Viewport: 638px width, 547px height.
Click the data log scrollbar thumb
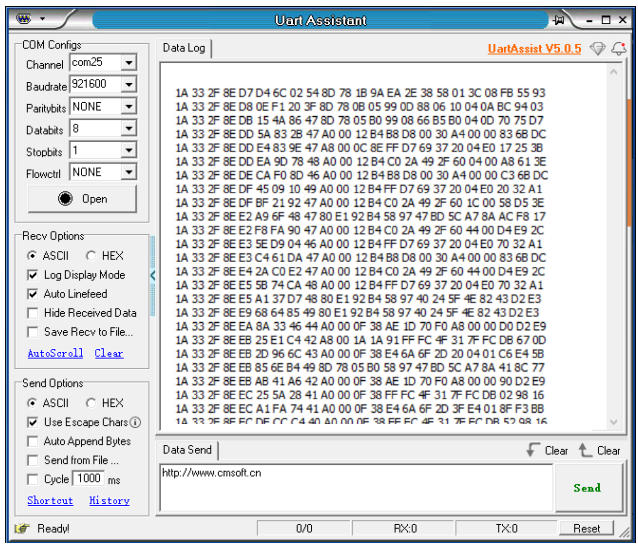click(x=629, y=163)
